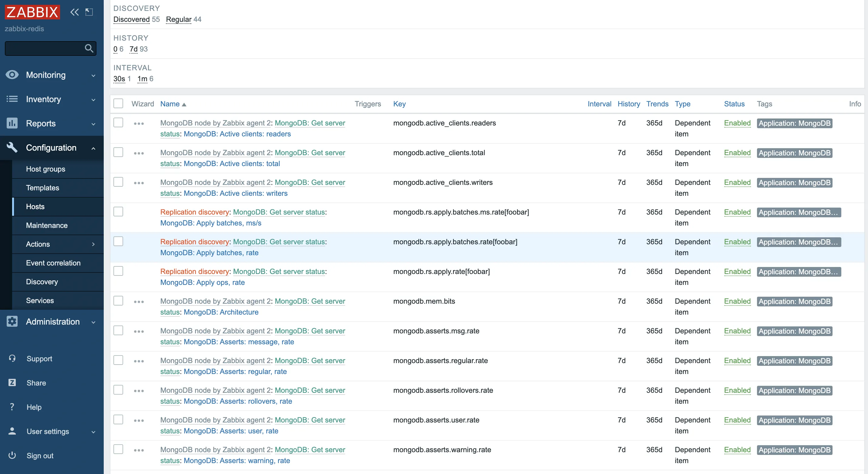Click the Sign out power icon

click(12, 456)
